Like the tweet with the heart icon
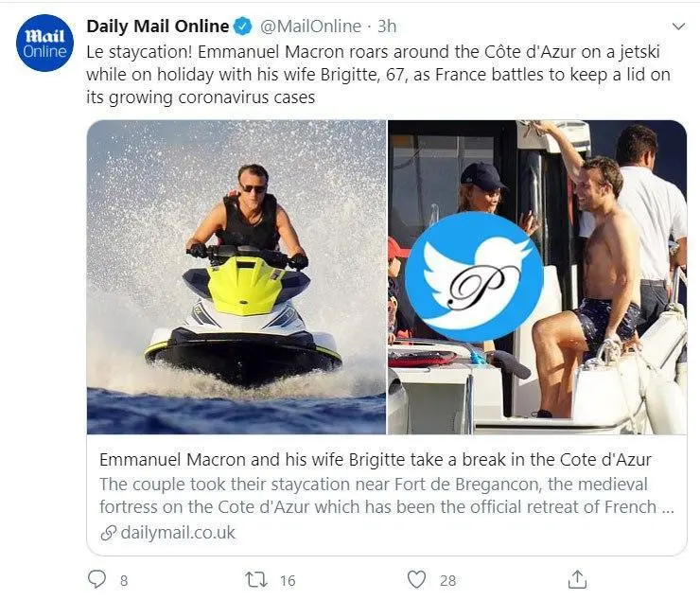 tap(416, 579)
